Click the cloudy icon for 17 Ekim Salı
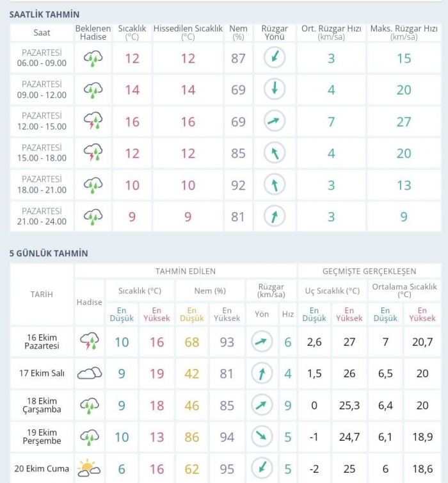Viewport: 448px width, 483px height. [x=90, y=373]
